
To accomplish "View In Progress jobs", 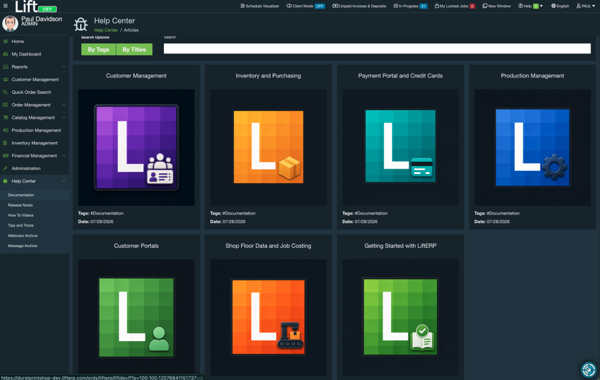I will (x=410, y=6).
